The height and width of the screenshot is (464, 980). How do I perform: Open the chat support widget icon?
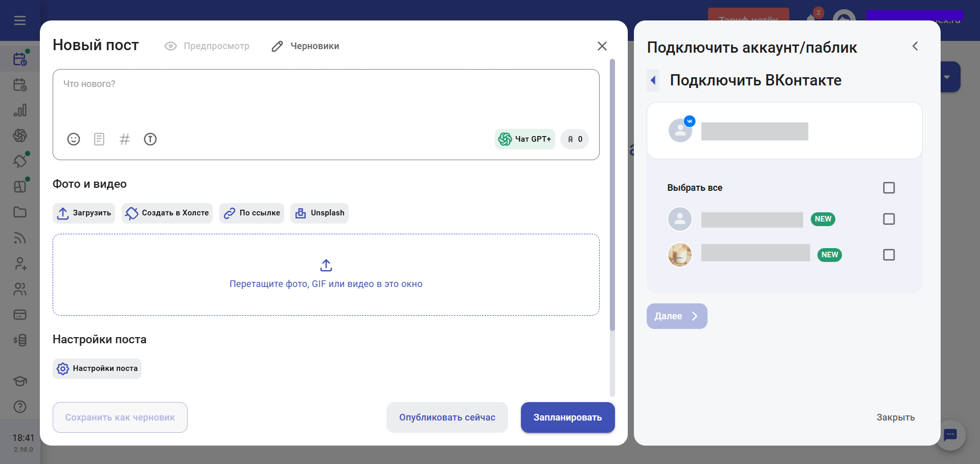tap(950, 435)
